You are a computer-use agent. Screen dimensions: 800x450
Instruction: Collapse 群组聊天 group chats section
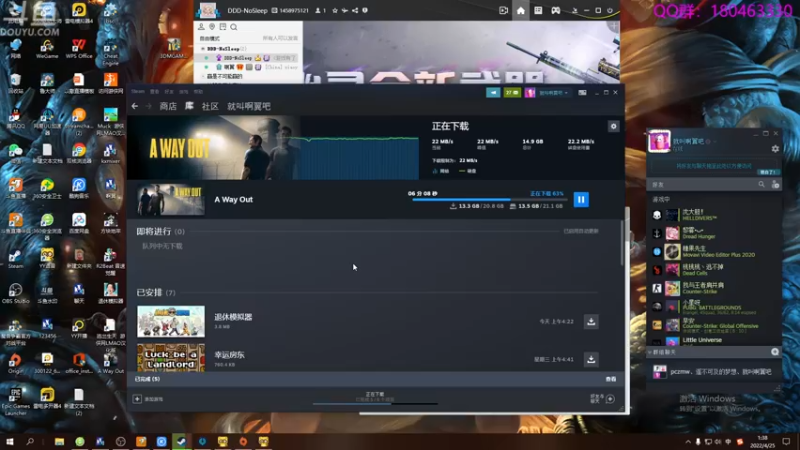(649, 352)
